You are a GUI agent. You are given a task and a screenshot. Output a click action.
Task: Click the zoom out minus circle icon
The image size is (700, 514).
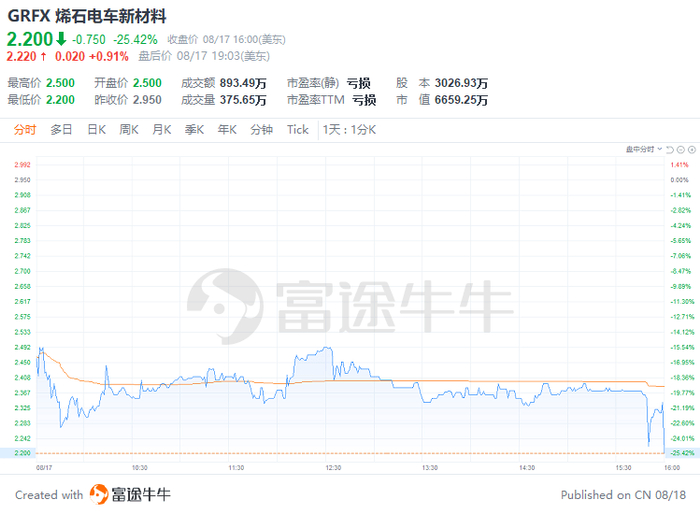pyautogui.click(x=681, y=150)
